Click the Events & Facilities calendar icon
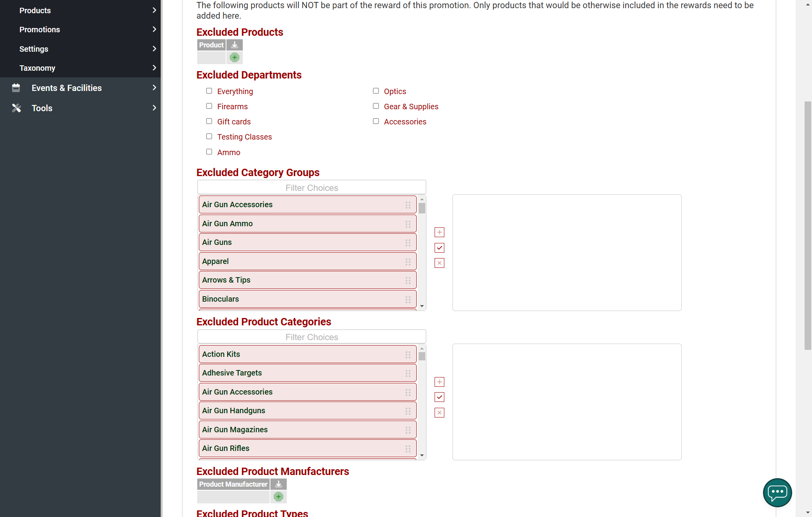Viewport: 812px width, 517px height. click(16, 88)
